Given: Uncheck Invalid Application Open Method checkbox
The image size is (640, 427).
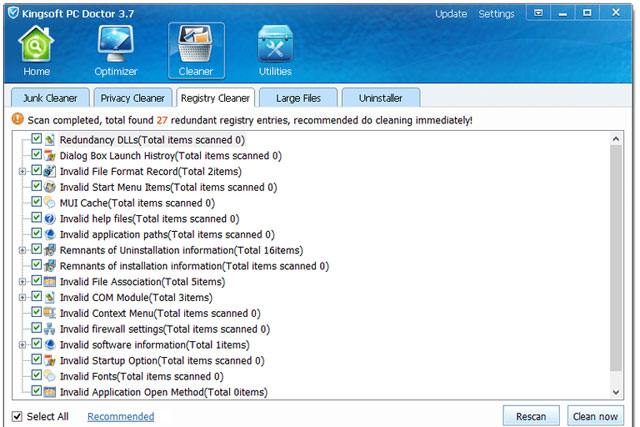Looking at the screenshot, I should (36, 391).
